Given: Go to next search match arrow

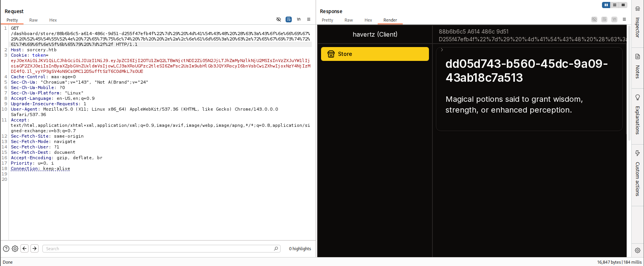Looking at the screenshot, I should point(34,249).
